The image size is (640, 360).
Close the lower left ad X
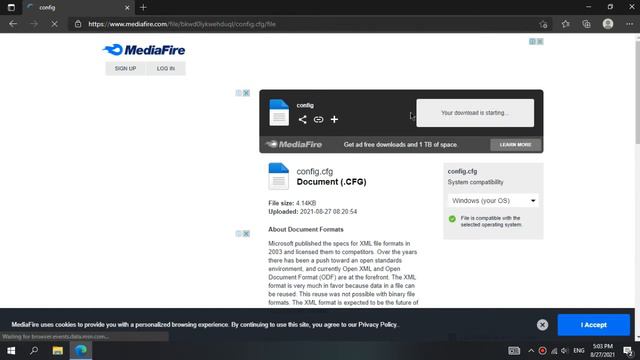click(246, 233)
